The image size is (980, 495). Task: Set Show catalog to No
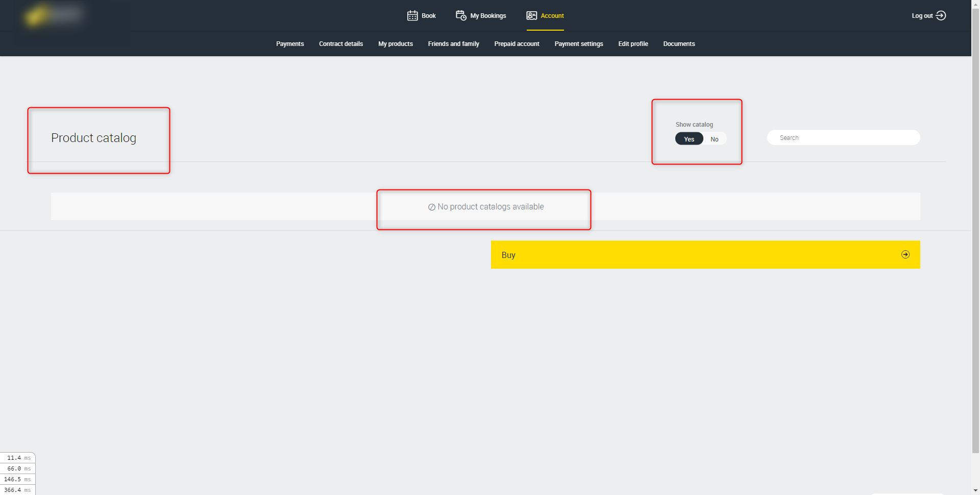point(714,139)
